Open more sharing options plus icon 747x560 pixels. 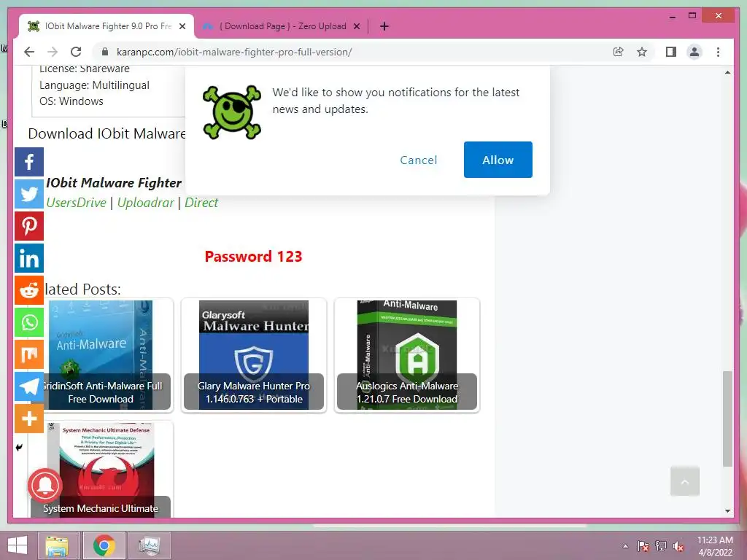[x=29, y=419]
